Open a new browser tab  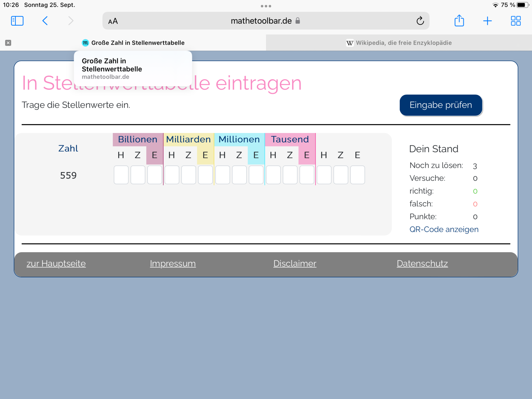point(488,21)
